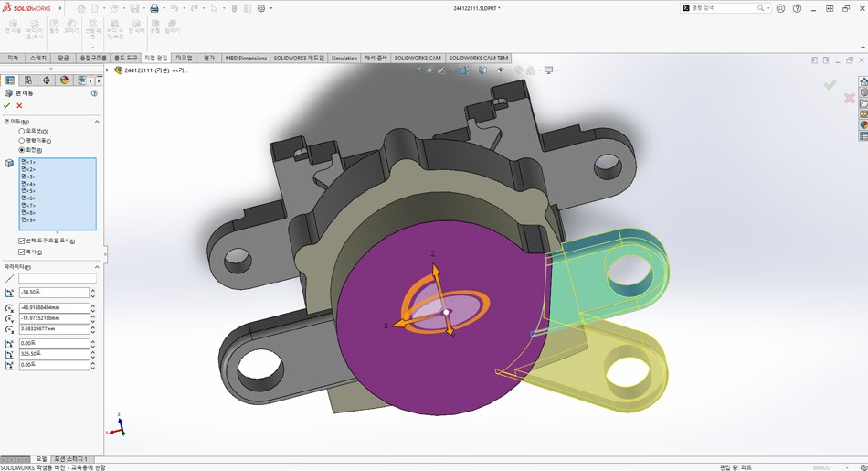Screen dimensions: 868x471
Task: Switch to the 스케치 (Sketch) tab
Action: [38, 58]
